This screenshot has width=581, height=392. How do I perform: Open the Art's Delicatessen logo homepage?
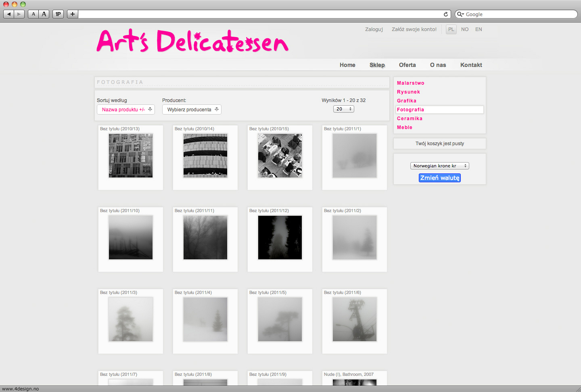pyautogui.click(x=192, y=41)
